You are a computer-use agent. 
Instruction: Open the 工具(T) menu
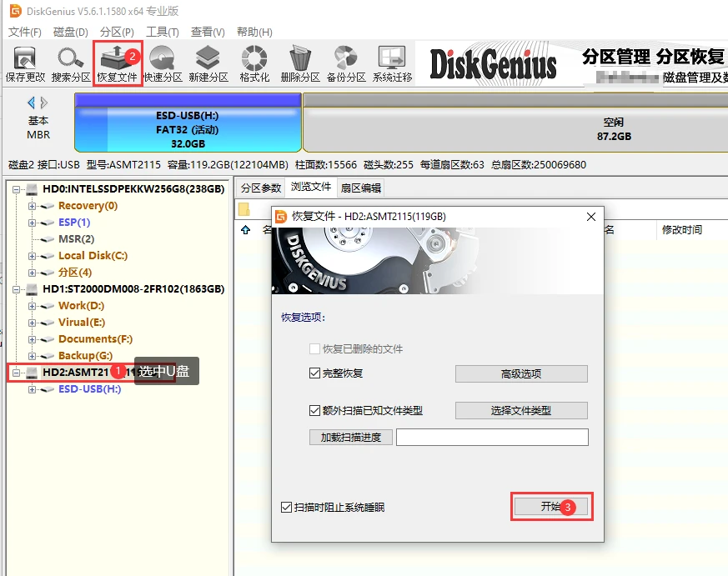point(163,32)
